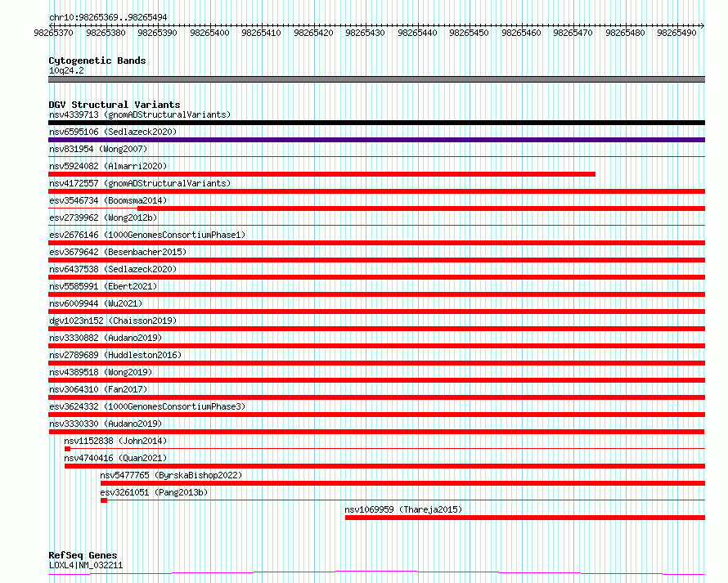
Task: Select nsv1152838 (John2014) label
Action: (115, 441)
